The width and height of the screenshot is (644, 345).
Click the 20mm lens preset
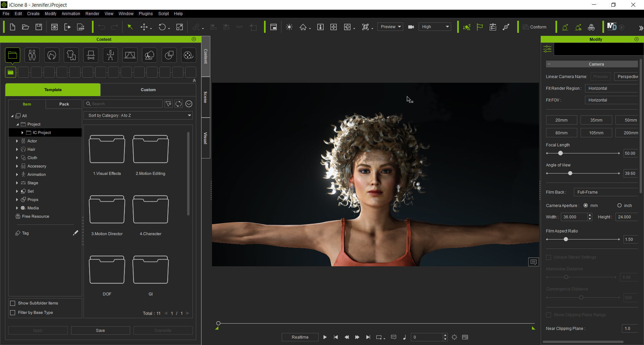(561, 120)
